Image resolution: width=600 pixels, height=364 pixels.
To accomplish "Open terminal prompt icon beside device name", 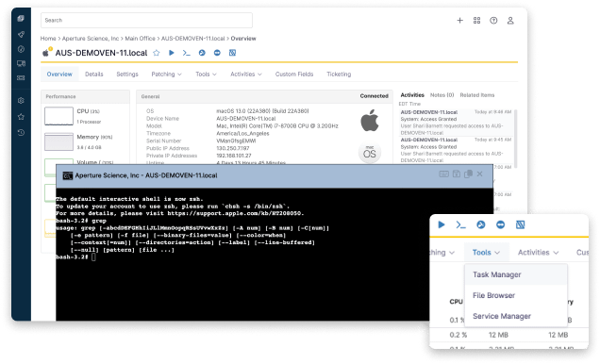I will click(187, 53).
